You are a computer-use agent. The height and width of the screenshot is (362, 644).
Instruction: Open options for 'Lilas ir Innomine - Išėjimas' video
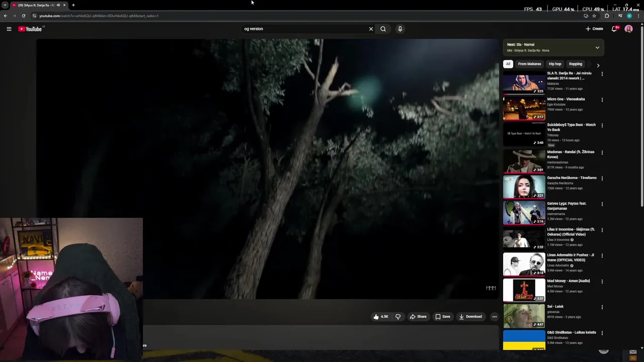[602, 230]
